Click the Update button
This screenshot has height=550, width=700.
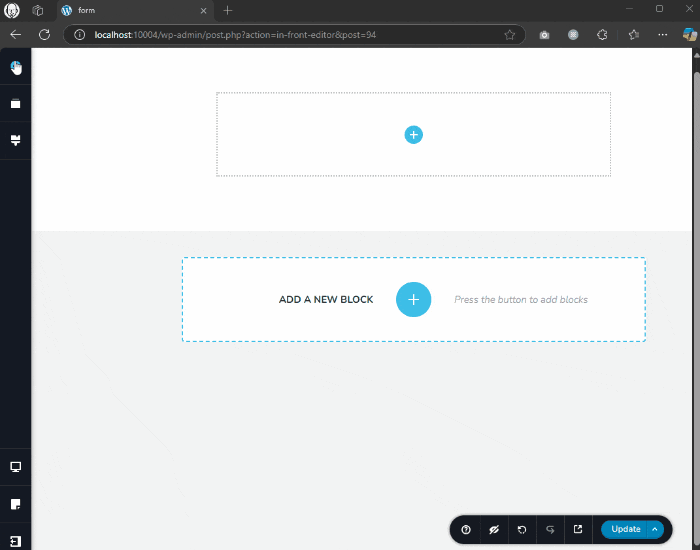[x=626, y=529]
